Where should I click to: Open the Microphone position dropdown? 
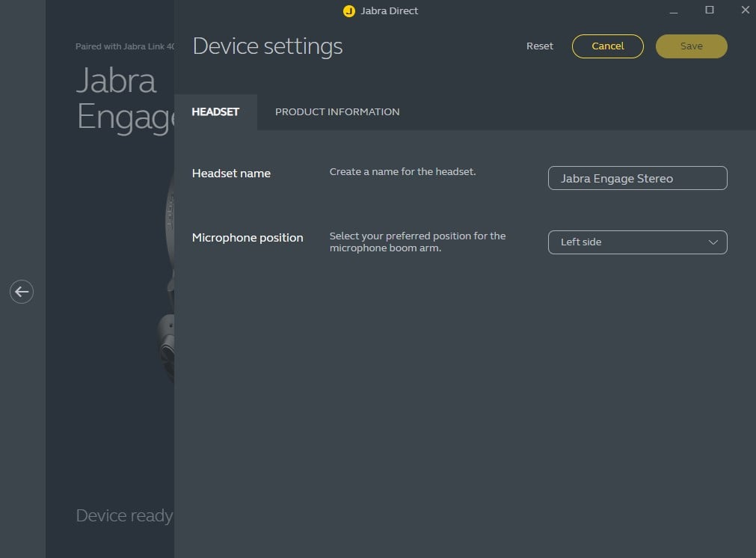point(637,242)
